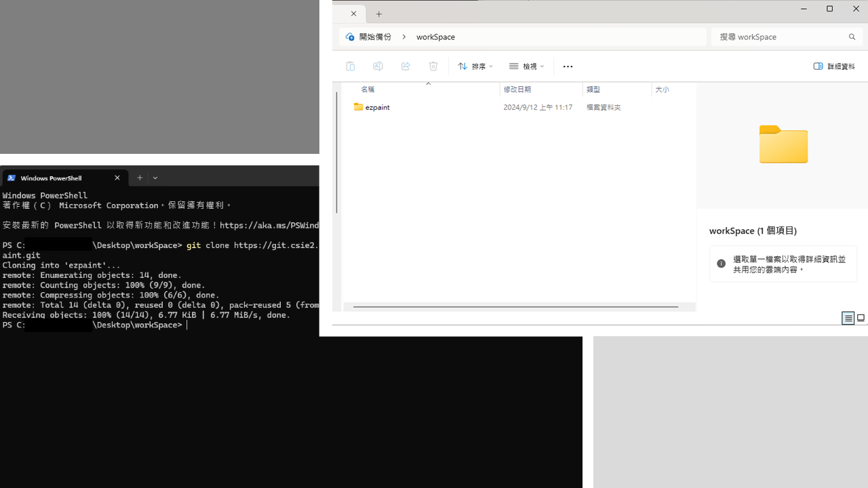
Task: Open the 檢視 view dropdown
Action: pyautogui.click(x=527, y=66)
